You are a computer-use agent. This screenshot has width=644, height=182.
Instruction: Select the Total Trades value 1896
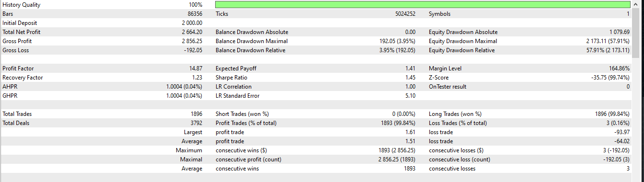[196, 114]
